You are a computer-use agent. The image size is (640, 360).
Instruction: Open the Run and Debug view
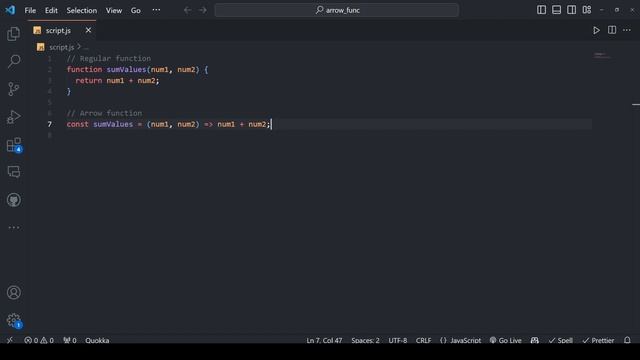coord(13,117)
